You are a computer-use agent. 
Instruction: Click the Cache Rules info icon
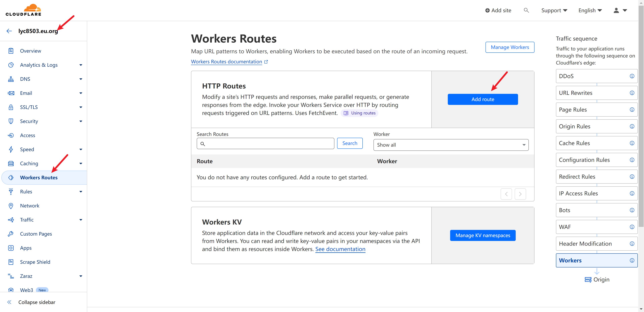click(x=632, y=143)
